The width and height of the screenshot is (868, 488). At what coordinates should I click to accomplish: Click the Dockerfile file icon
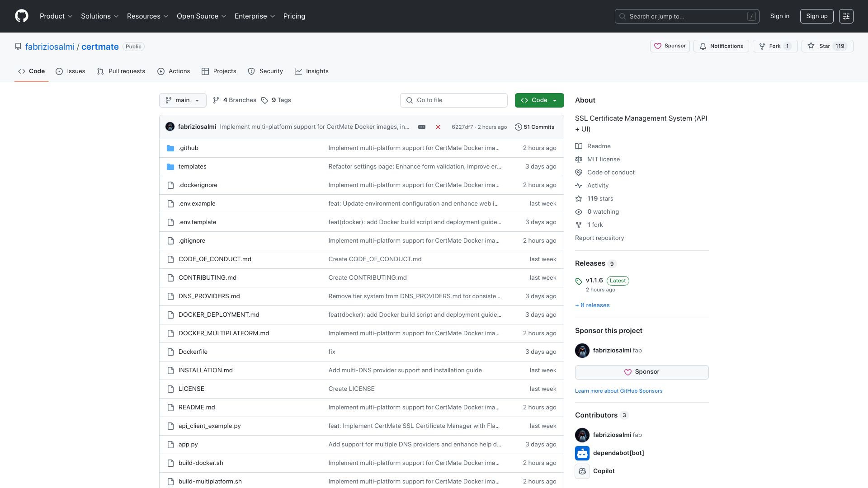pyautogui.click(x=170, y=352)
